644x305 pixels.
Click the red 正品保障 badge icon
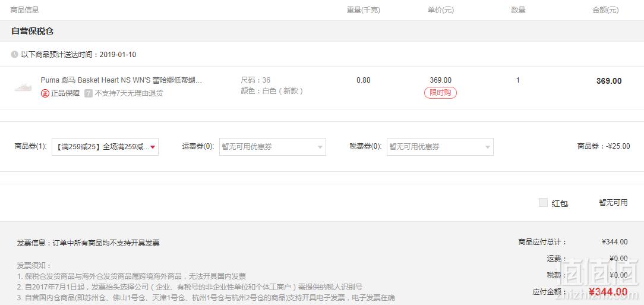[45, 93]
